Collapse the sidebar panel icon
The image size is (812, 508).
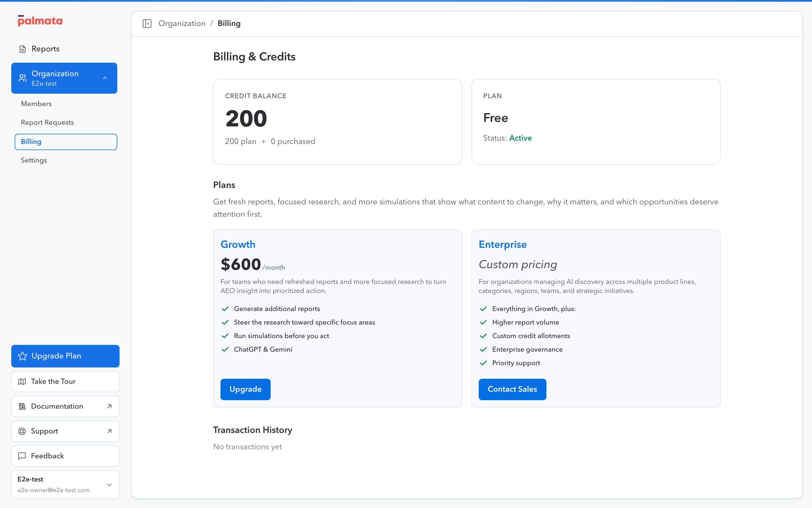point(147,23)
